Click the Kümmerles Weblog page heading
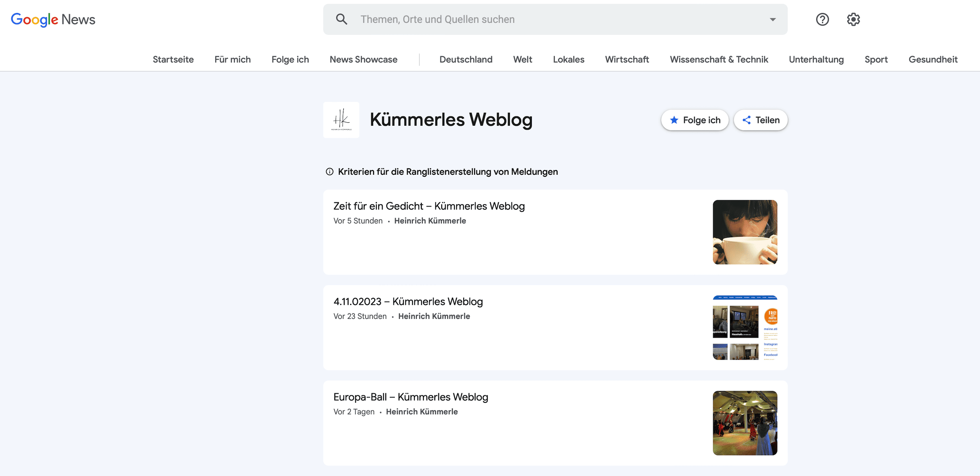 tap(451, 119)
